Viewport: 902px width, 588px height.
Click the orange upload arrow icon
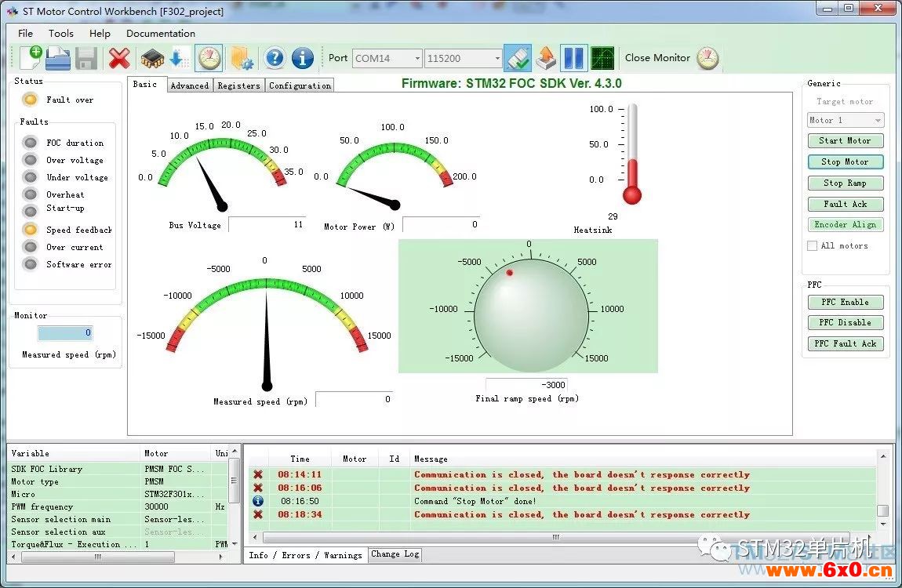coord(546,58)
